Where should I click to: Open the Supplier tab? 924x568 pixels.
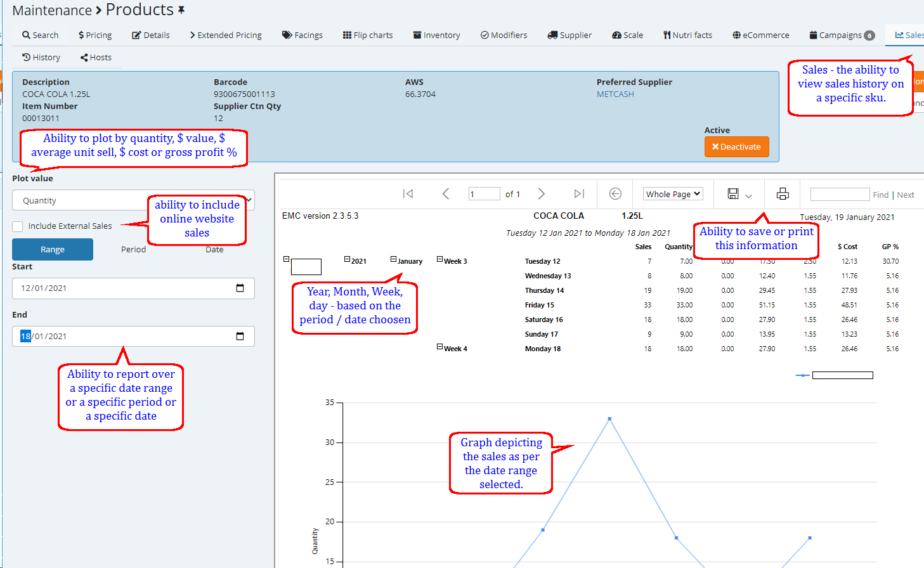coord(569,35)
